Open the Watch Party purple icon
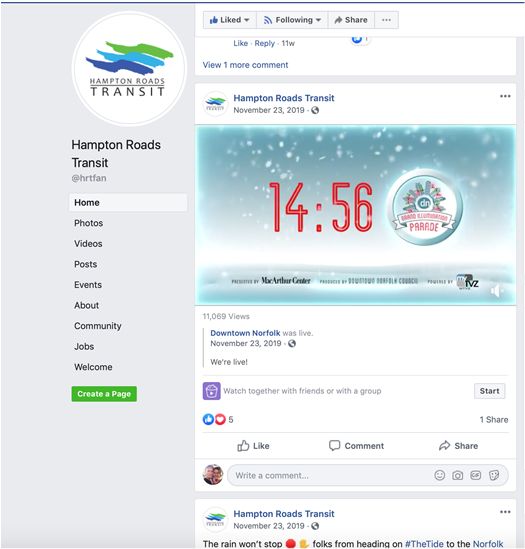The height and width of the screenshot is (549, 525). pos(212,391)
